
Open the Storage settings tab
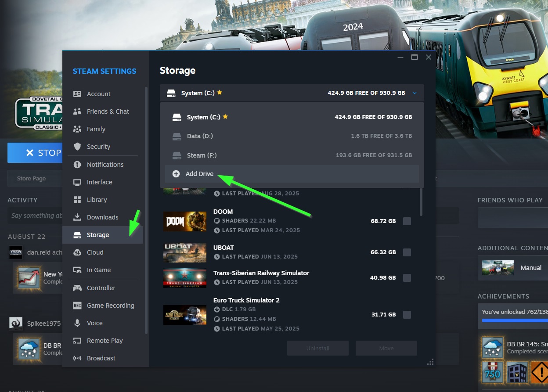103,235
